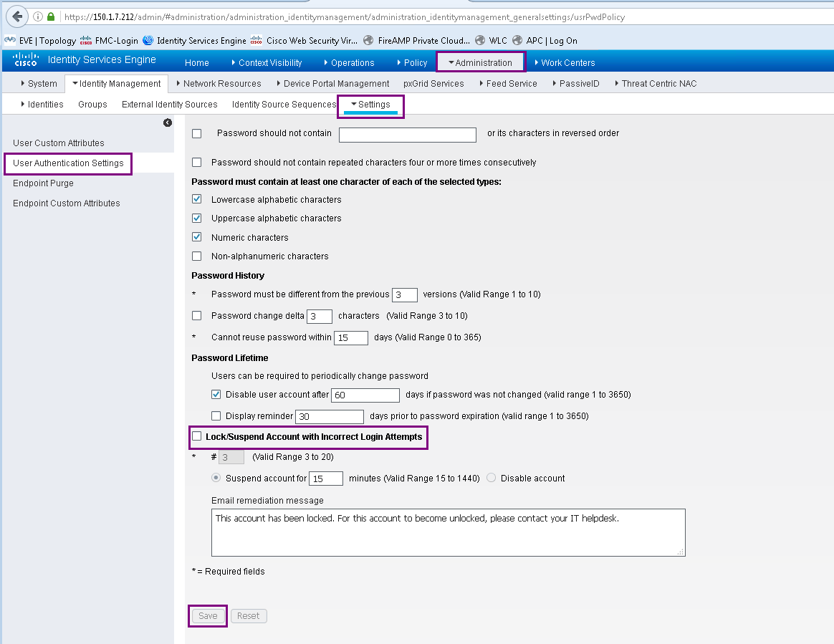Viewport: 834px width, 644px height.
Task: Save the user authentication settings
Action: tap(207, 615)
